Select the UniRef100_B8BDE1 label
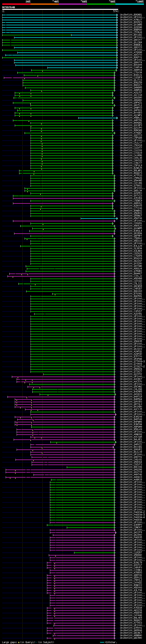This screenshot has width=146, height=644. (x=131, y=45)
